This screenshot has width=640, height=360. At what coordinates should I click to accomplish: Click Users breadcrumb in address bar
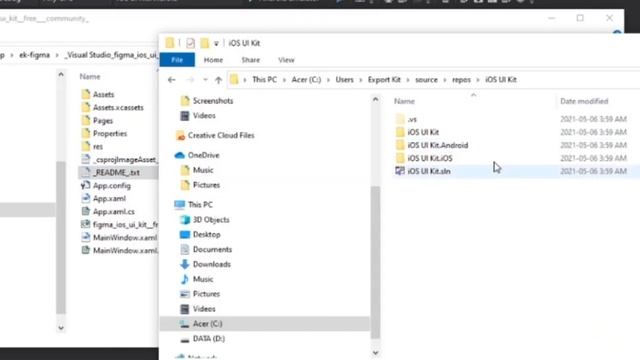tap(344, 80)
